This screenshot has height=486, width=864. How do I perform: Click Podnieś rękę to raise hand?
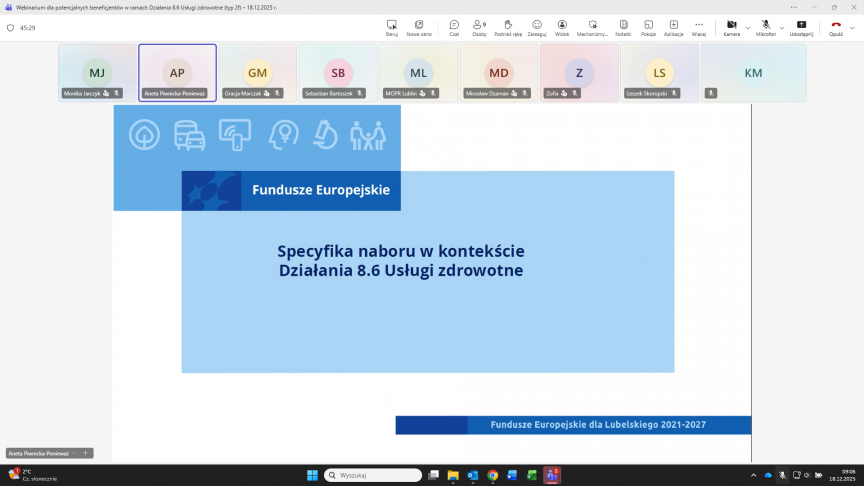point(508,27)
